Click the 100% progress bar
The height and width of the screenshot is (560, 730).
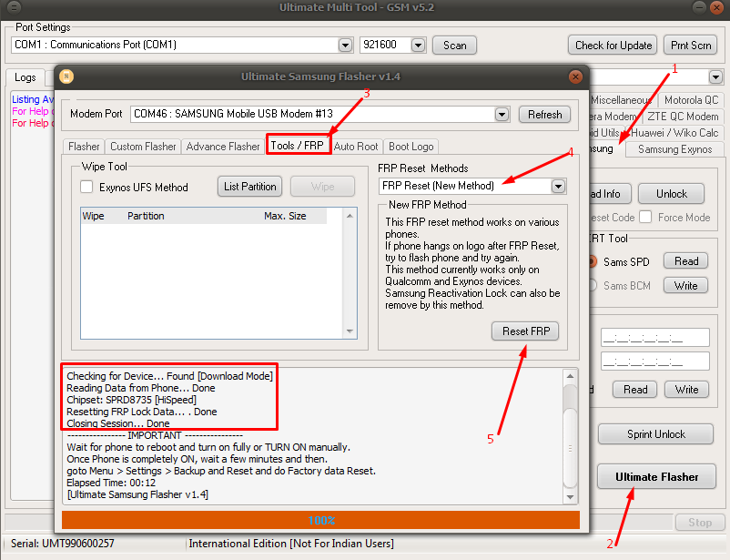click(320, 520)
